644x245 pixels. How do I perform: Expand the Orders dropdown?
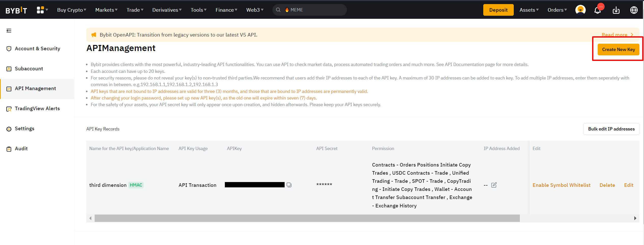click(x=557, y=10)
